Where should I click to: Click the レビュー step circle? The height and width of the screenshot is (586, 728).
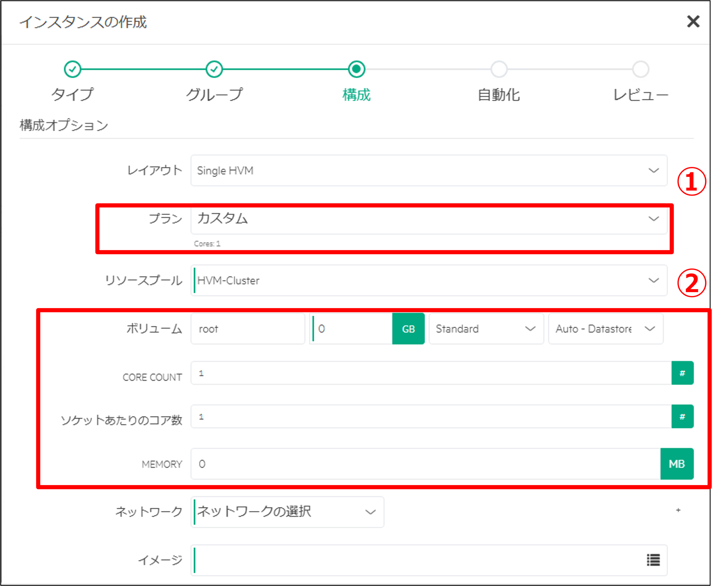(x=641, y=69)
